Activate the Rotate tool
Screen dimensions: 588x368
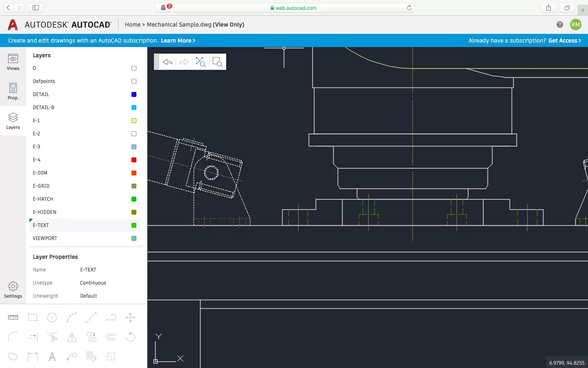[x=131, y=337]
